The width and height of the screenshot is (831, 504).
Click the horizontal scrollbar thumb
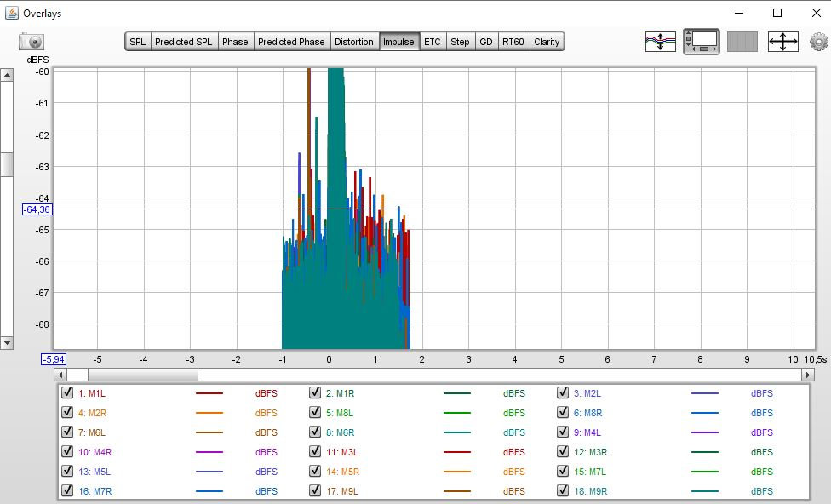tap(142, 375)
